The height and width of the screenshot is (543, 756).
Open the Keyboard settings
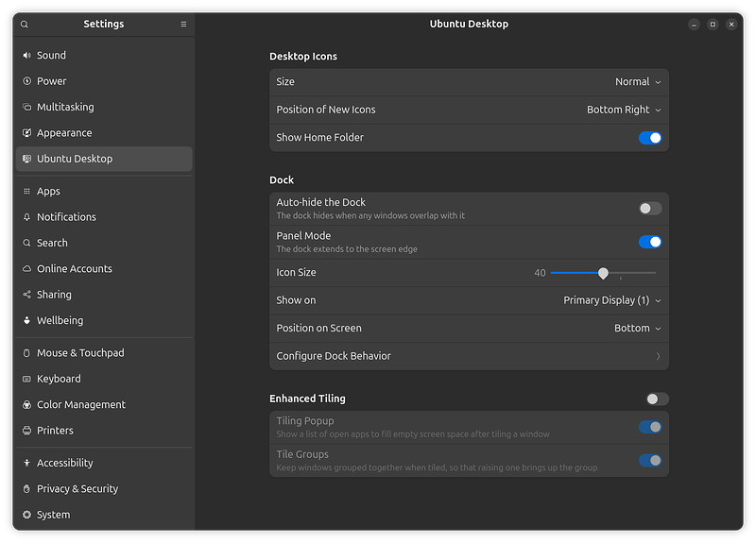(104, 379)
